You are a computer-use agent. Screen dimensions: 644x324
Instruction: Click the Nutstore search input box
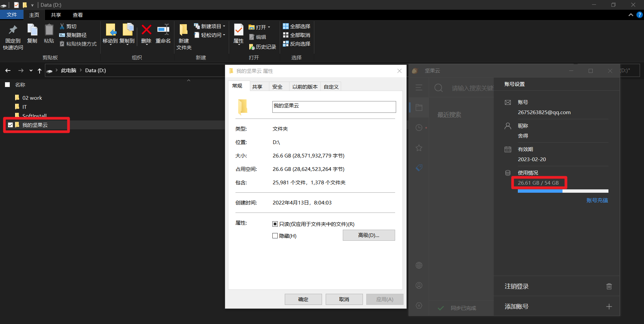[x=472, y=88]
